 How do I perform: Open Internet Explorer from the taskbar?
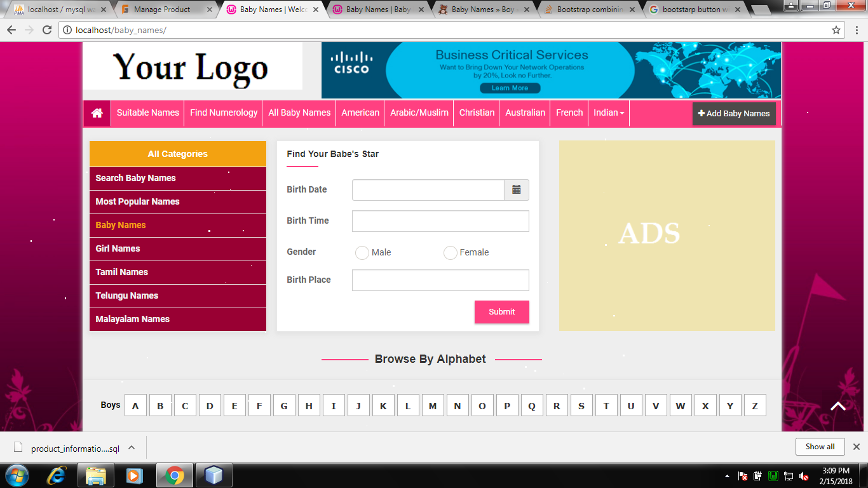57,475
